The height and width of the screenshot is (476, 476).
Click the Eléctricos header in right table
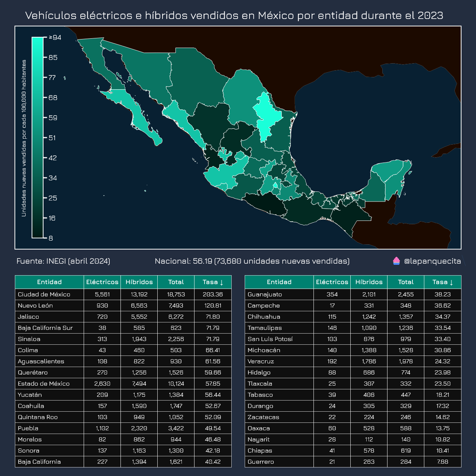tap(332, 282)
